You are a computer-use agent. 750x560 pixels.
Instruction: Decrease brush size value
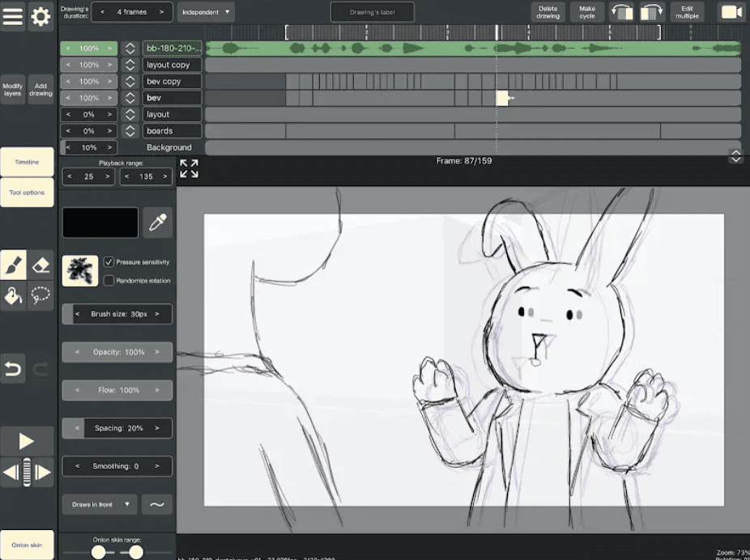coord(78,314)
